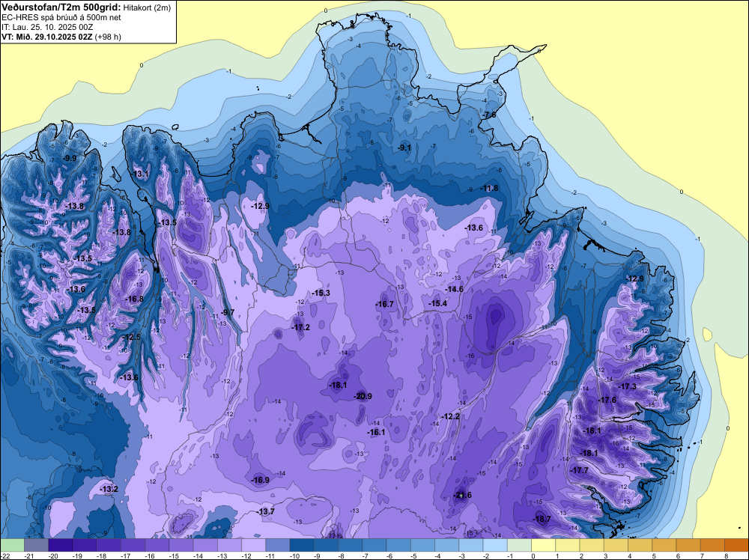
Task: Click the -17.2 temperature label
Action: pos(300,327)
